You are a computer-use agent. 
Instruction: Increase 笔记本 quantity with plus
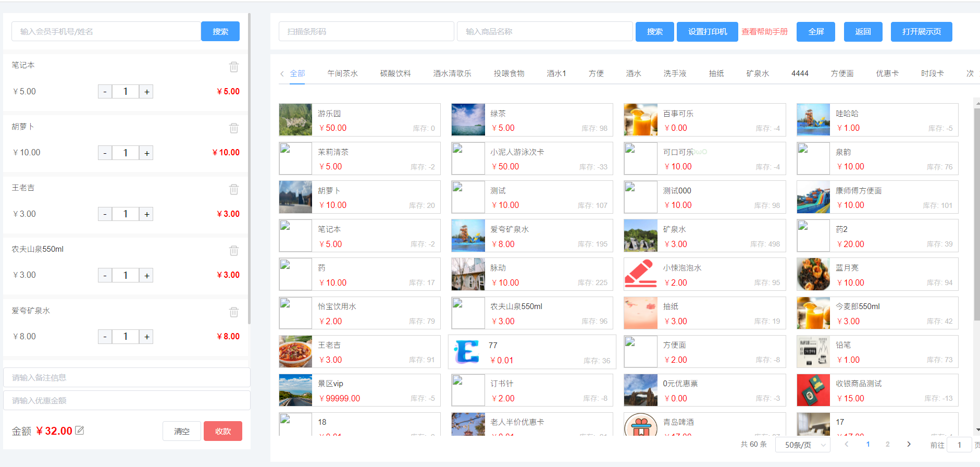pos(146,92)
